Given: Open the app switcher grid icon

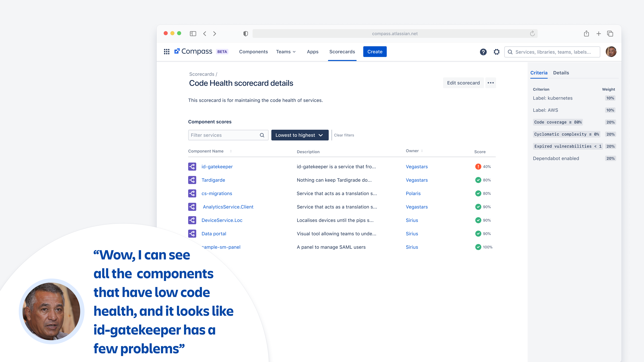Looking at the screenshot, I should (x=167, y=52).
